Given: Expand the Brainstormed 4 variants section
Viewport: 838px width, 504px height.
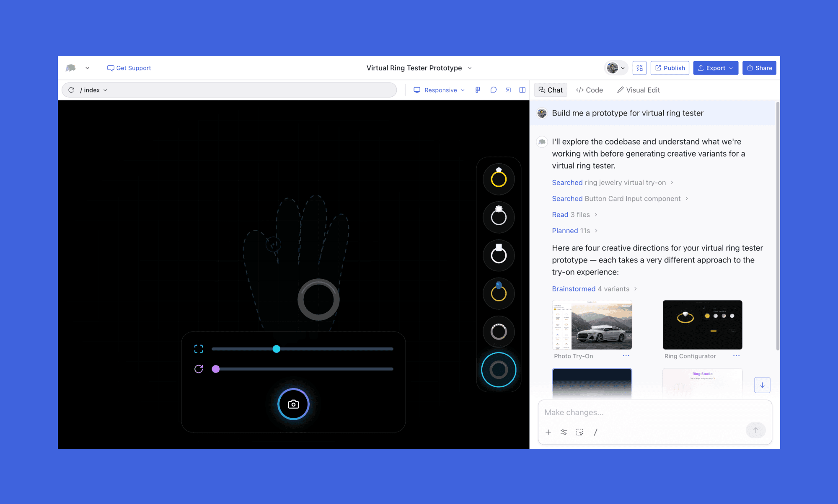Looking at the screenshot, I should pos(594,289).
